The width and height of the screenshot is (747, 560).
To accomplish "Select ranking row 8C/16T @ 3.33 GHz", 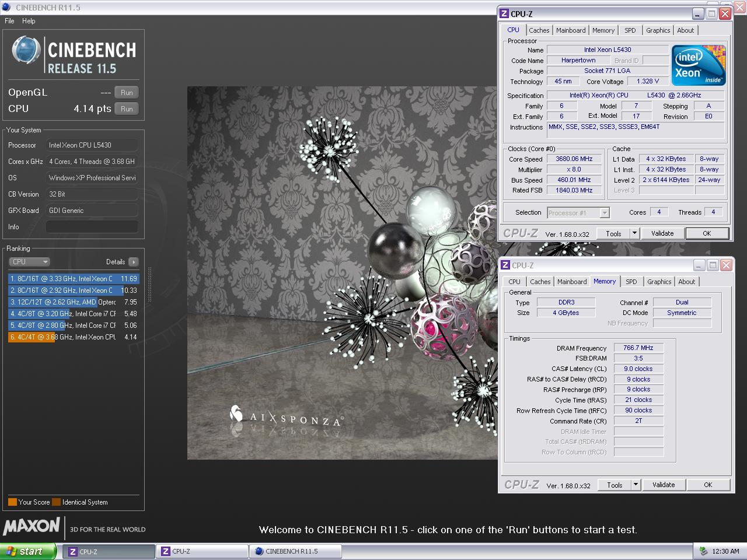I will click(74, 279).
